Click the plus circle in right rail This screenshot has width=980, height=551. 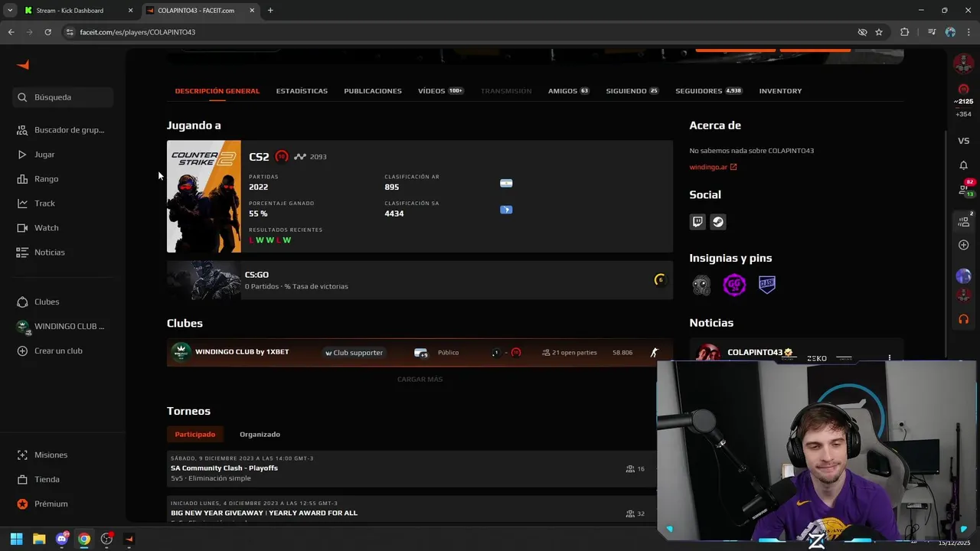963,245
